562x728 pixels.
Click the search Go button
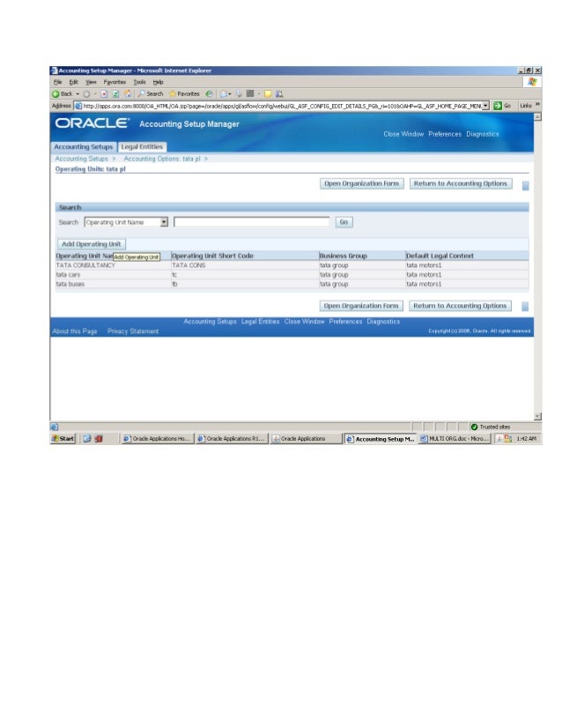(344, 222)
